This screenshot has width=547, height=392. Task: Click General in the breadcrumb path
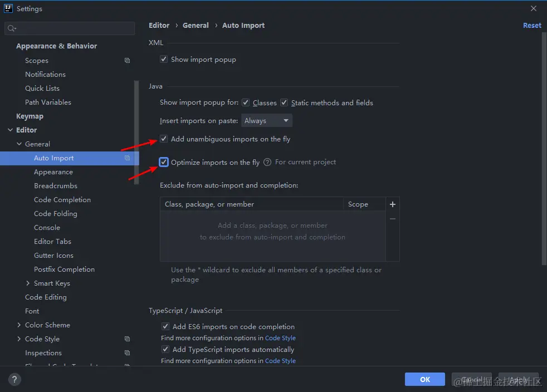coord(196,26)
